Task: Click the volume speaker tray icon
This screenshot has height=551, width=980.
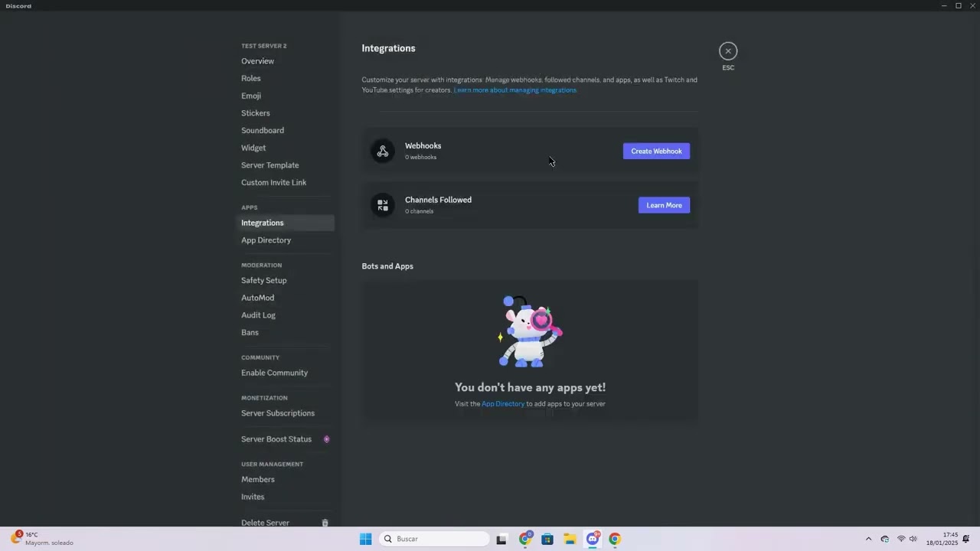Action: [913, 539]
